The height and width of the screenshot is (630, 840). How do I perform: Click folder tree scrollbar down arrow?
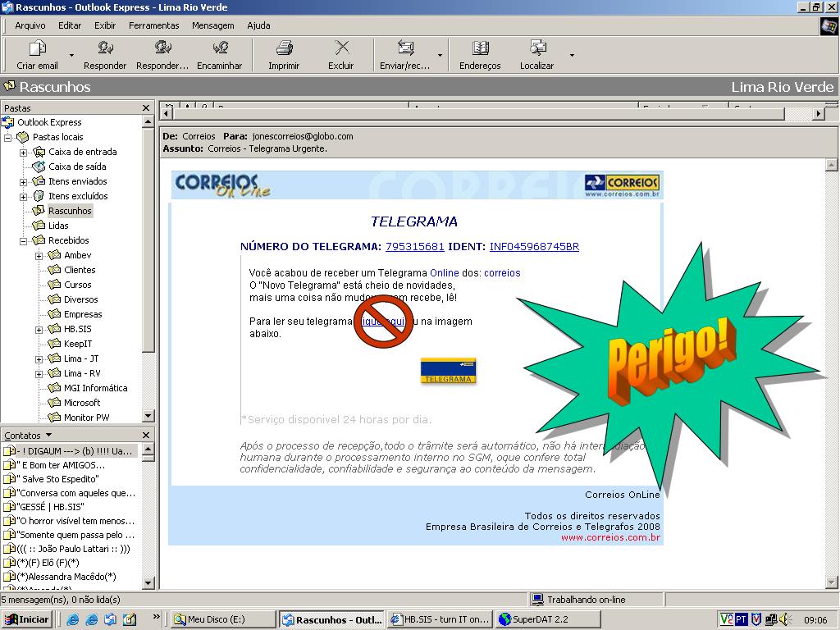point(148,416)
